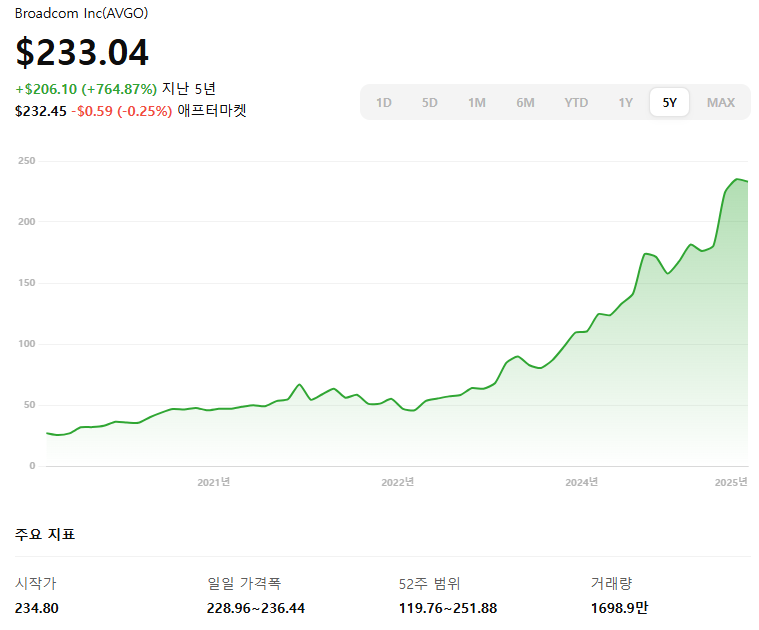Click the 228.96~236.44 daily range value

point(256,608)
